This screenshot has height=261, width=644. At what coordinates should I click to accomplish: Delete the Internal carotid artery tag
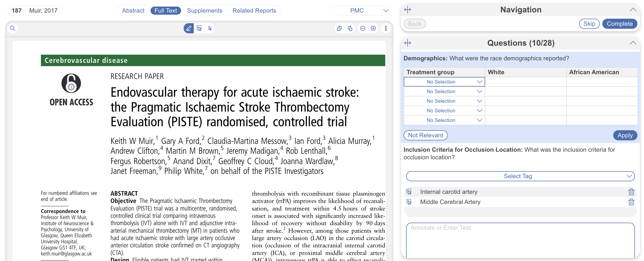(631, 192)
